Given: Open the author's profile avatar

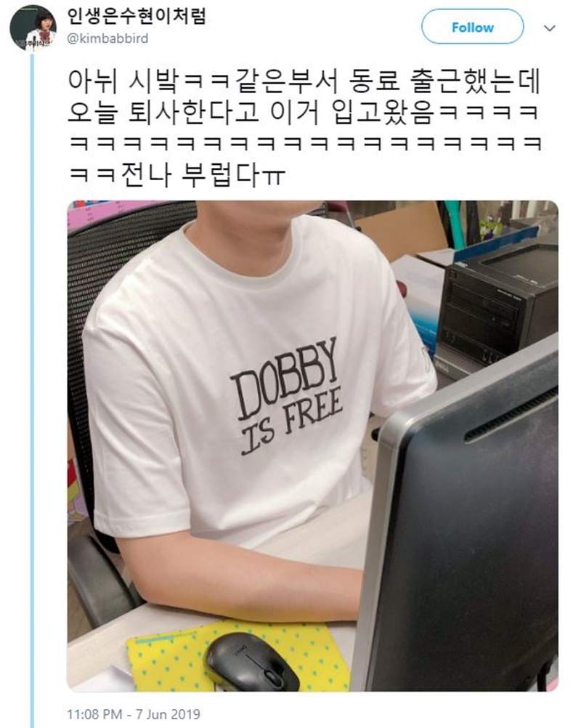Looking at the screenshot, I should (33, 28).
